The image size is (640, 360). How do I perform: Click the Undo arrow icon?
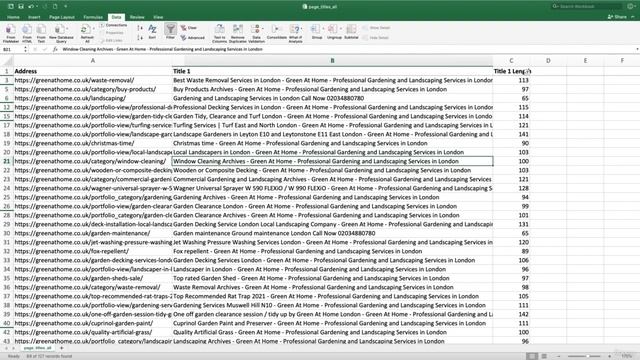31,7
